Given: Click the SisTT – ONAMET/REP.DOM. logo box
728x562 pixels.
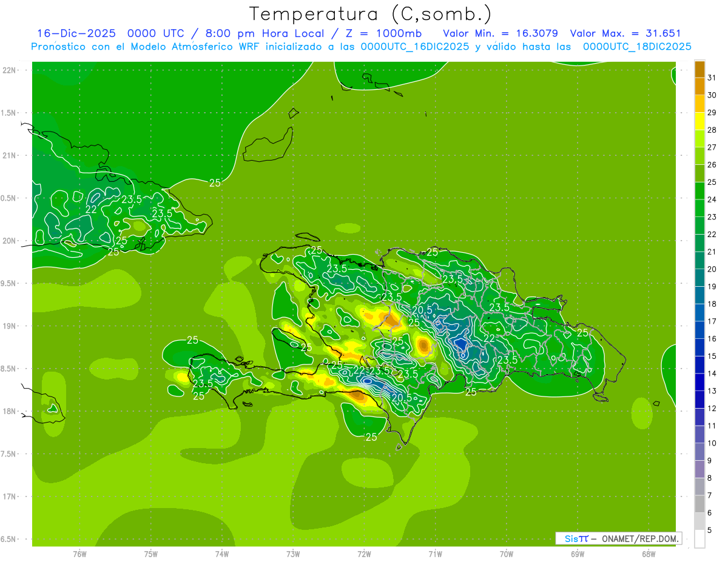Looking at the screenshot, I should tap(618, 538).
